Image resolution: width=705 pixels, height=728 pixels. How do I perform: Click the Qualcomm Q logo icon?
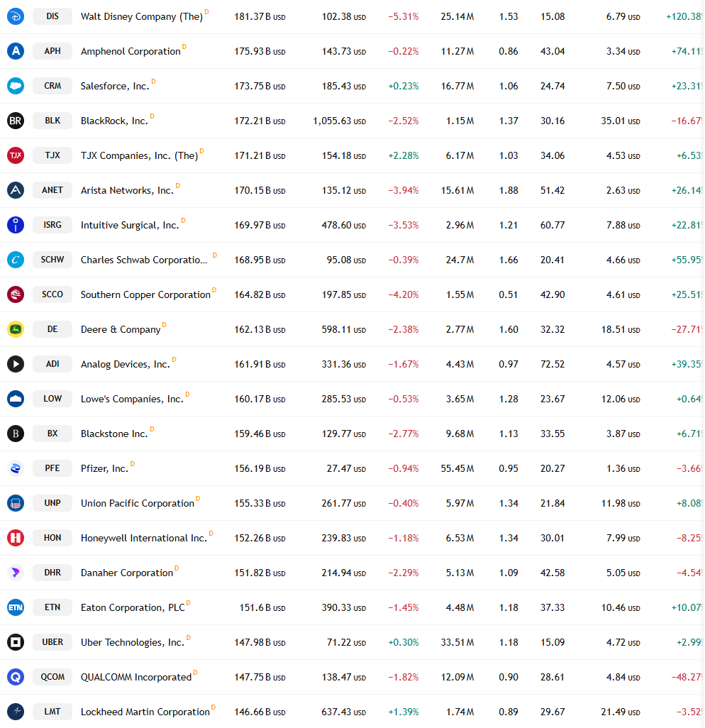tap(16, 677)
